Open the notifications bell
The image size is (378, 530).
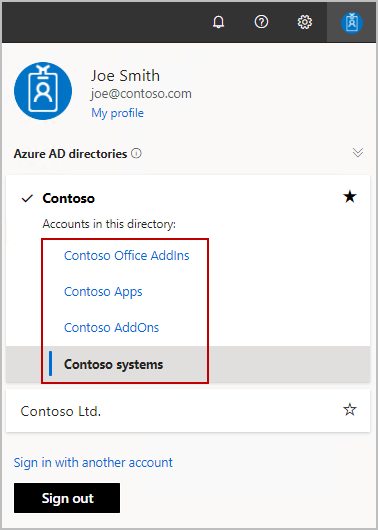tap(218, 22)
